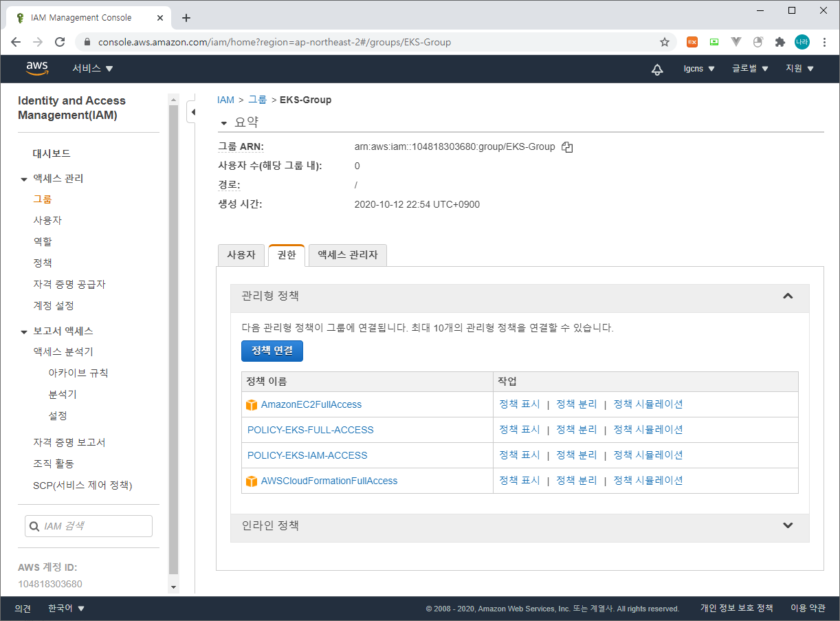Screen dimensions: 840x621
Task: Open 대시보드 in the sidebar
Action: (52, 153)
